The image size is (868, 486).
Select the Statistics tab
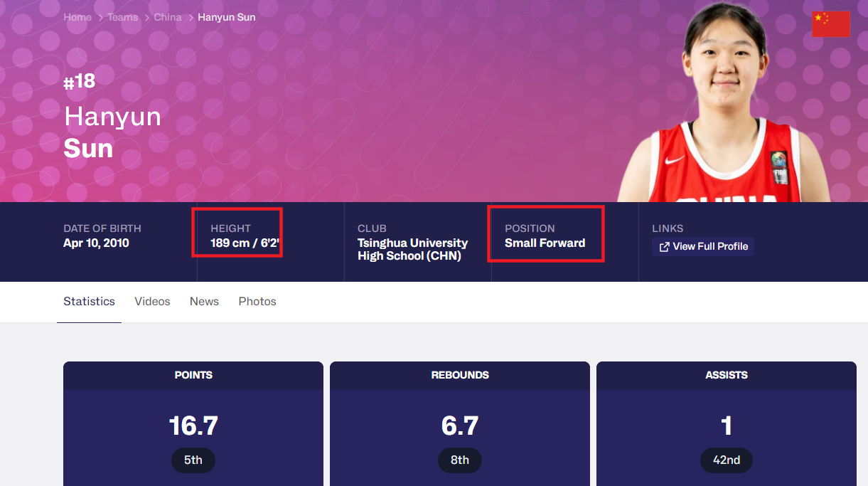point(89,302)
